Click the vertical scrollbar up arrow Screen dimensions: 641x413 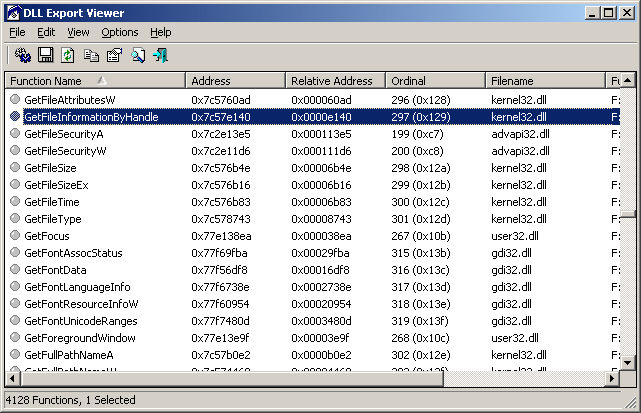(x=627, y=80)
